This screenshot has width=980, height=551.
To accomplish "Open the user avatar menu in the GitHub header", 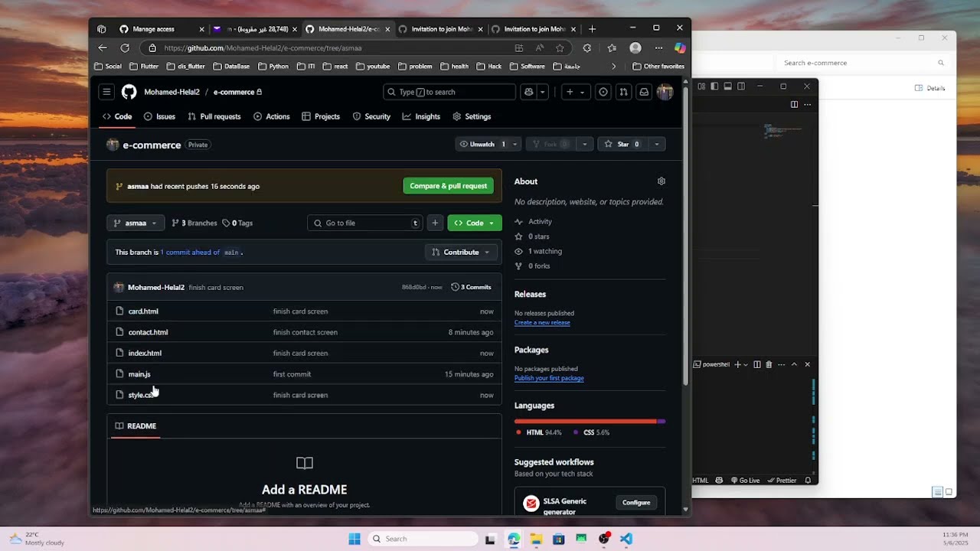I will pos(665,92).
